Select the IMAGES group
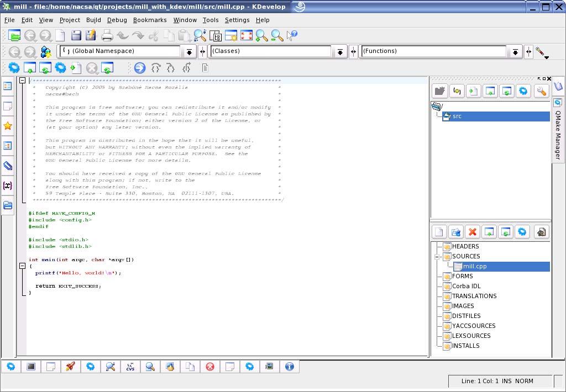The width and height of the screenshot is (566, 392). pos(458,306)
